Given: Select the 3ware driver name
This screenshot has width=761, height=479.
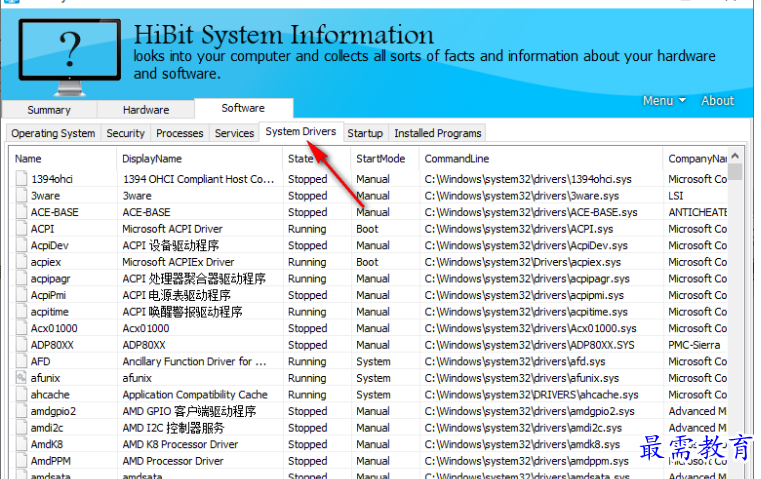Looking at the screenshot, I should click(x=46, y=196).
